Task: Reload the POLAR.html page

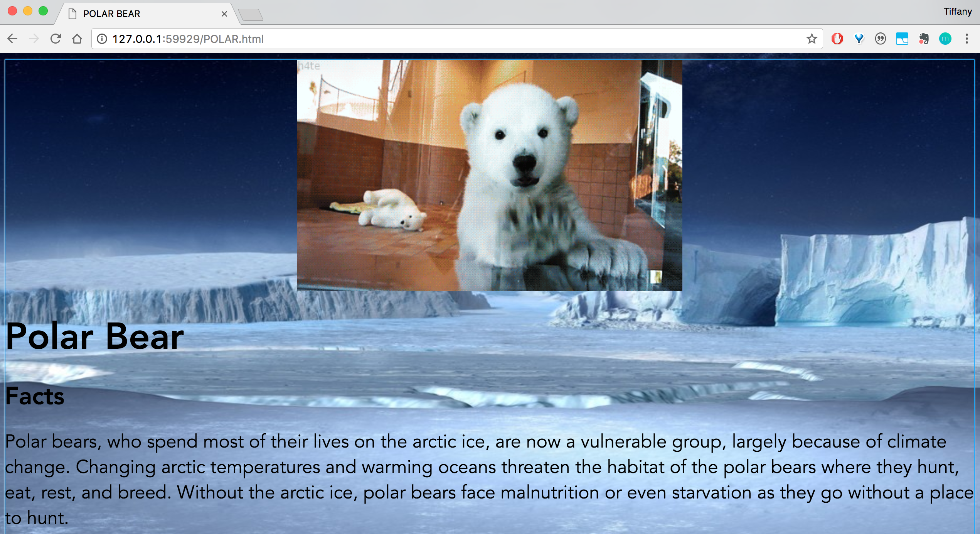Action: (x=56, y=39)
